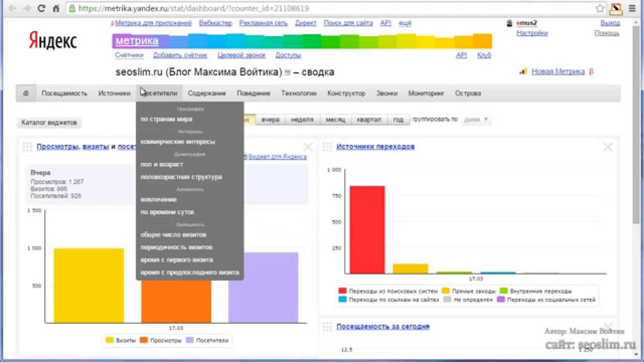Click the Виджет для Яндекса link
This screenshot has width=644, height=362.
(x=277, y=157)
